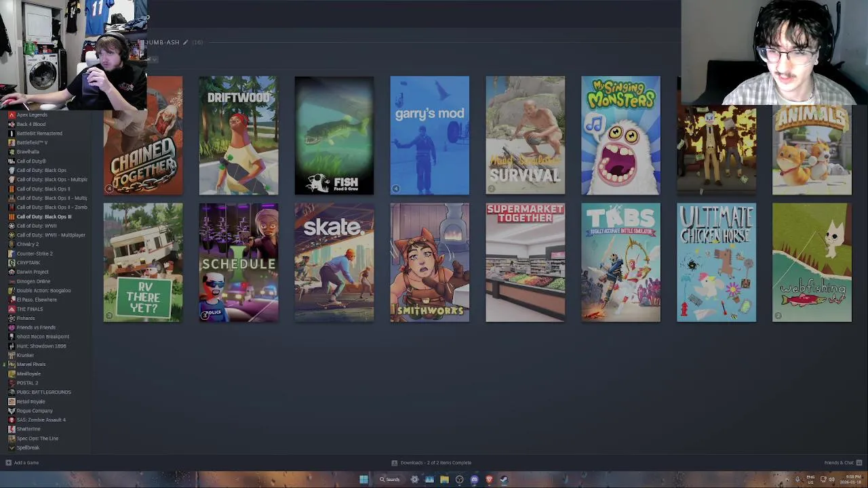This screenshot has width=868, height=488.
Task: Click the volume icon in system tray
Action: [x=832, y=479]
